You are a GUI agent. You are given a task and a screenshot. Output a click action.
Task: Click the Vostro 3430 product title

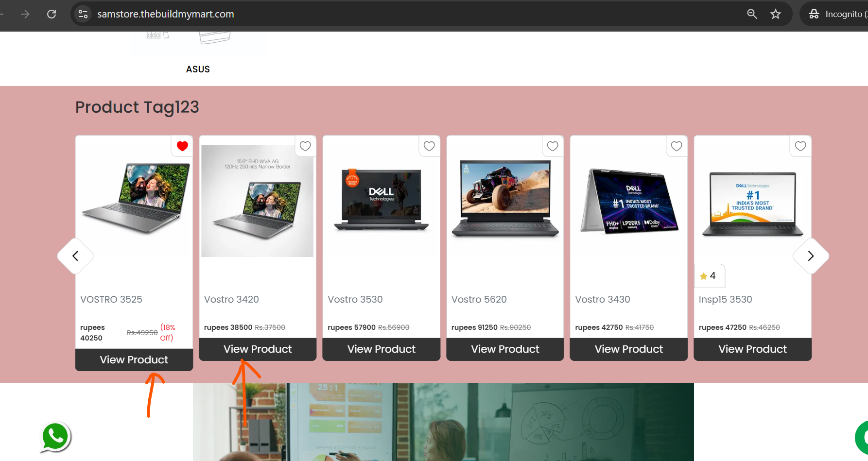click(603, 300)
